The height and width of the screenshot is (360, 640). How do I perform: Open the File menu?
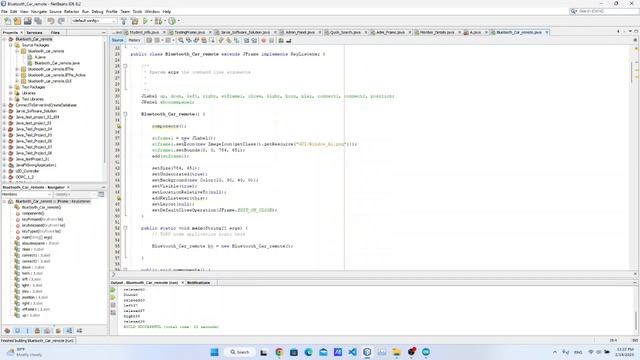pos(4,11)
